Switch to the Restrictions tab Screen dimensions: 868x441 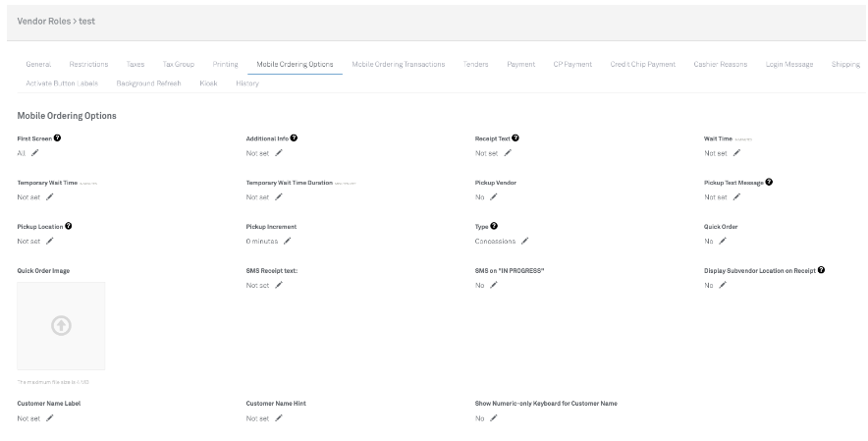(88, 64)
